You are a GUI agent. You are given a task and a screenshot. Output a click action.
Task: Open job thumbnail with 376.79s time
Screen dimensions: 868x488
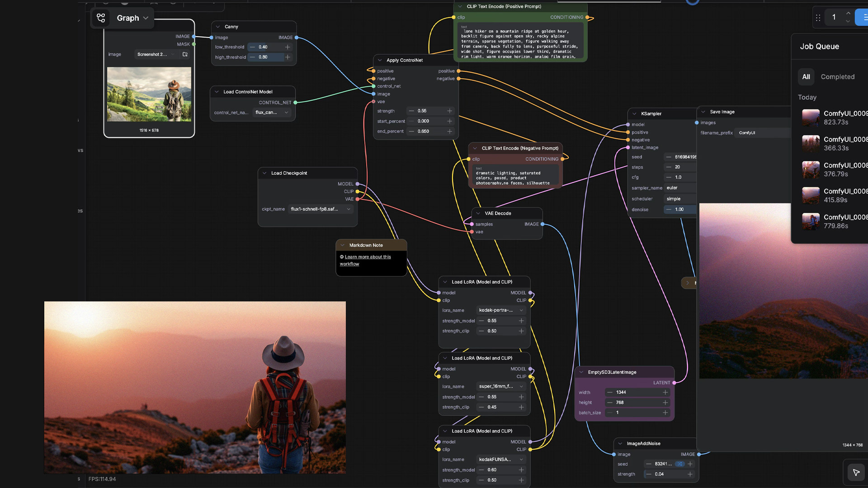click(811, 169)
